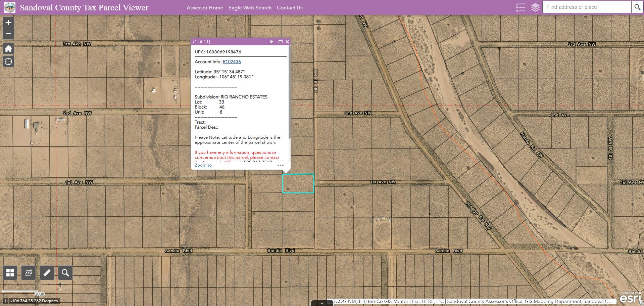Click the zoom in plus button
This screenshot has width=644, height=306.
point(8,23)
